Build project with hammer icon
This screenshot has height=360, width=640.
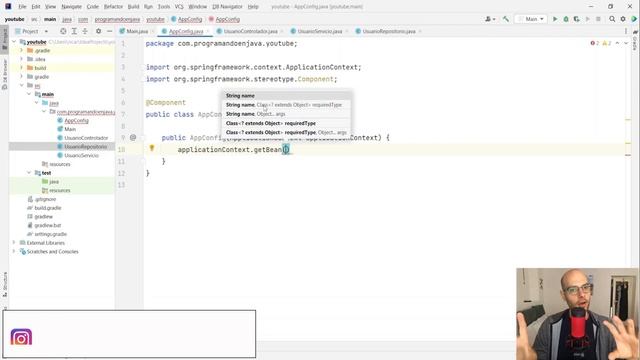click(x=506, y=19)
